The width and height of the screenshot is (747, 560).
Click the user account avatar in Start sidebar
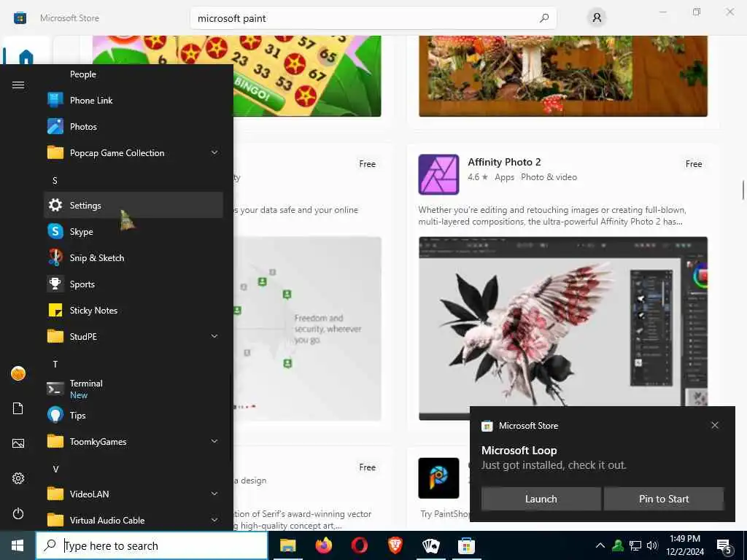click(18, 373)
